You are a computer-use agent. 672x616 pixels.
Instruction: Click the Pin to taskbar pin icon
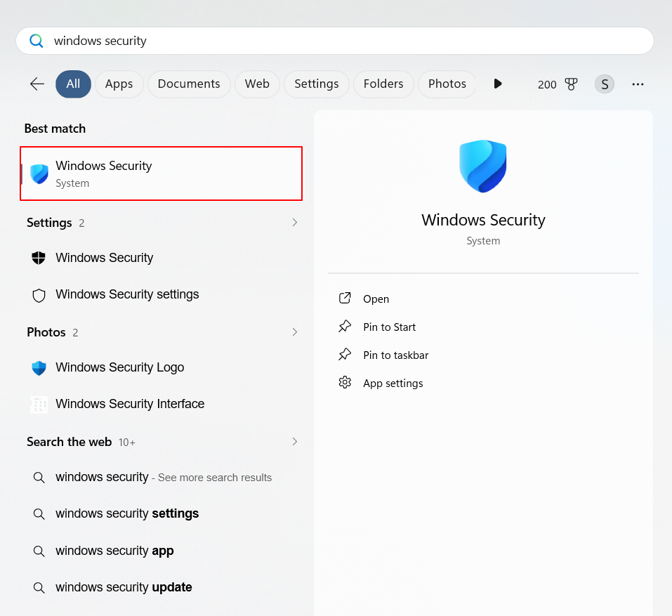(345, 355)
